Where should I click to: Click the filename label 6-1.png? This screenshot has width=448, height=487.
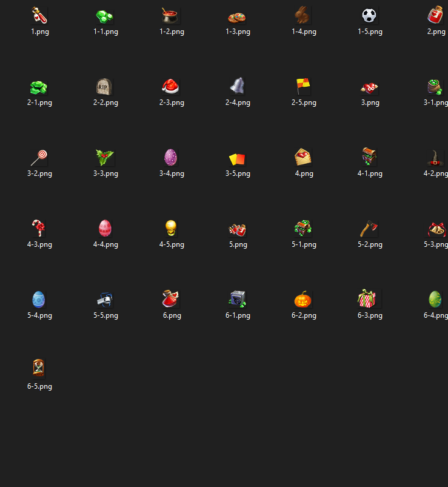point(238,315)
